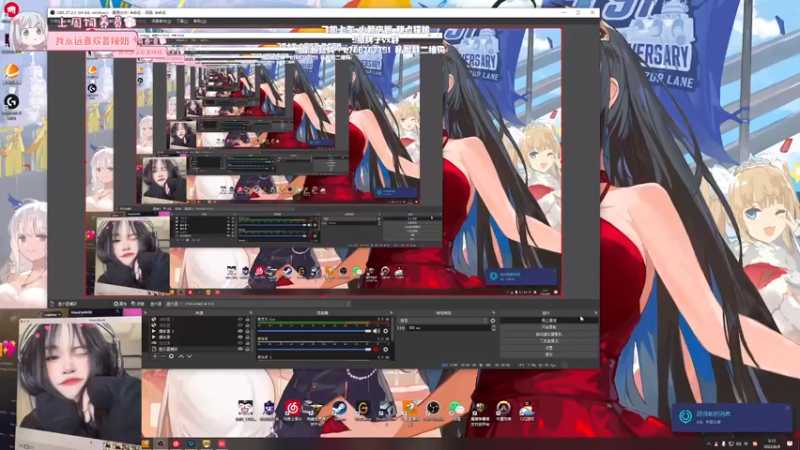Toggle lock on the first source item
Image resolution: width=800 pixels, height=450 pixels.
click(x=247, y=321)
